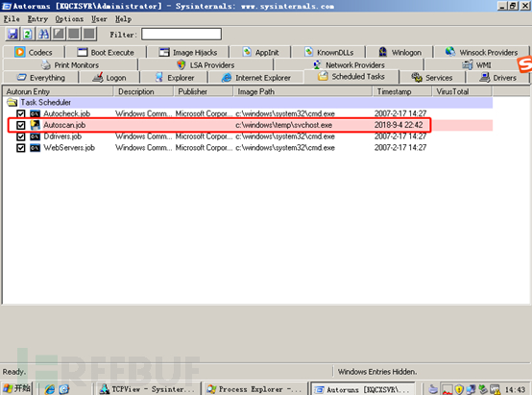Uncheck the Autocheck.job checkbox
Screen dimensions: 532x395
[21, 113]
